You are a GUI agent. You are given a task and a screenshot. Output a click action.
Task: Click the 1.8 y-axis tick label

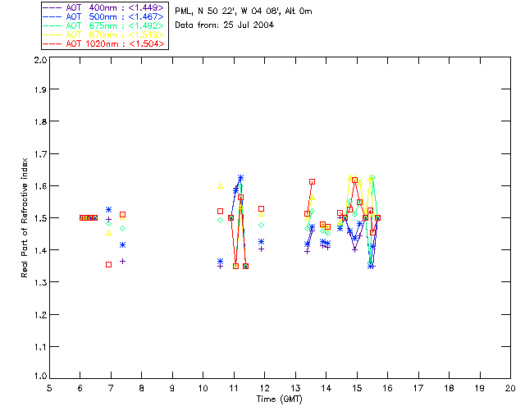tap(40, 121)
